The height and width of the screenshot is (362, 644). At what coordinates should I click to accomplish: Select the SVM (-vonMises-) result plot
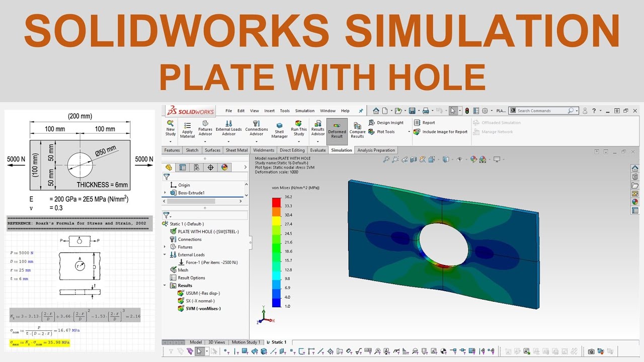199,309
